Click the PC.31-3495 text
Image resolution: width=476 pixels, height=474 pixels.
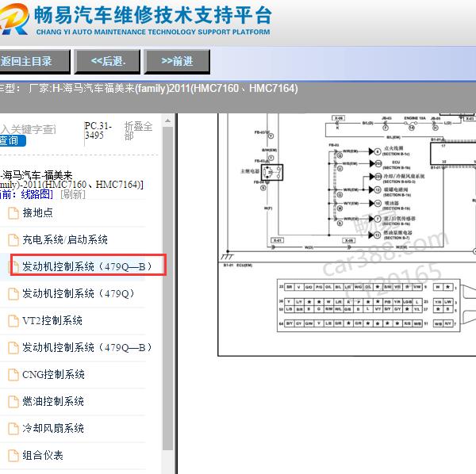click(x=98, y=131)
